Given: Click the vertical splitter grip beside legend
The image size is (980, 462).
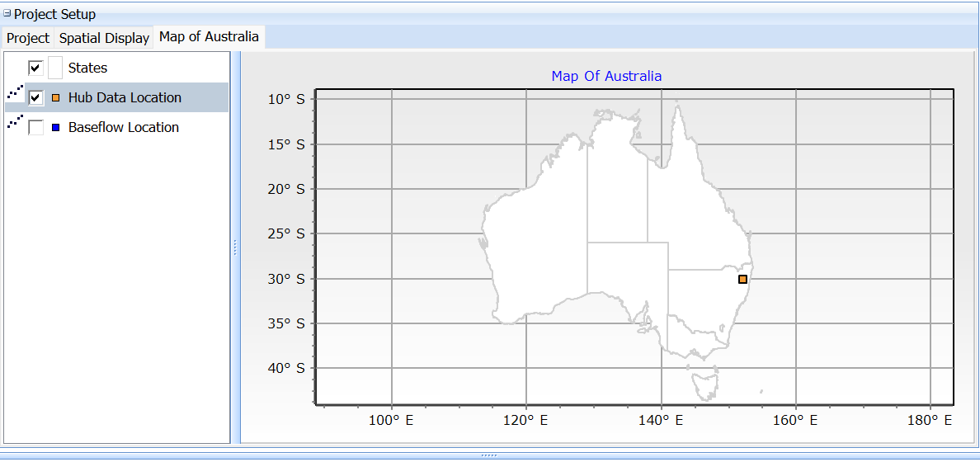Looking at the screenshot, I should (235, 247).
